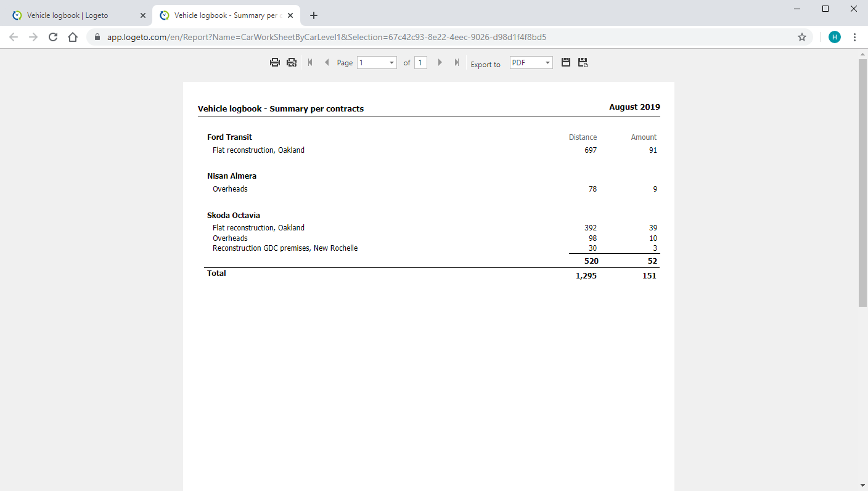Click the Skoda subtotal distance 520

[591, 261]
